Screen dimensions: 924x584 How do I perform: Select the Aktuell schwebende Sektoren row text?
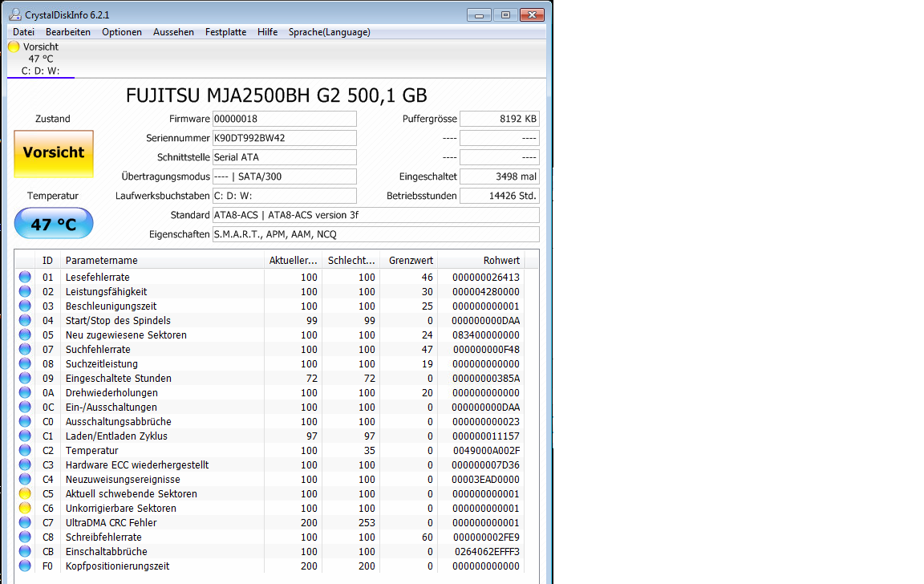(x=132, y=494)
